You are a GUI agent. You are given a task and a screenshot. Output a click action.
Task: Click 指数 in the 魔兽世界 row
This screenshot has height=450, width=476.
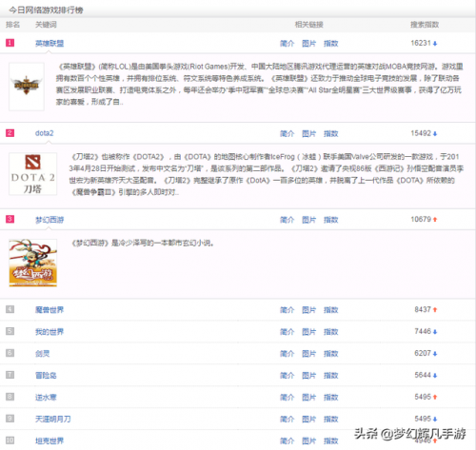(x=331, y=309)
